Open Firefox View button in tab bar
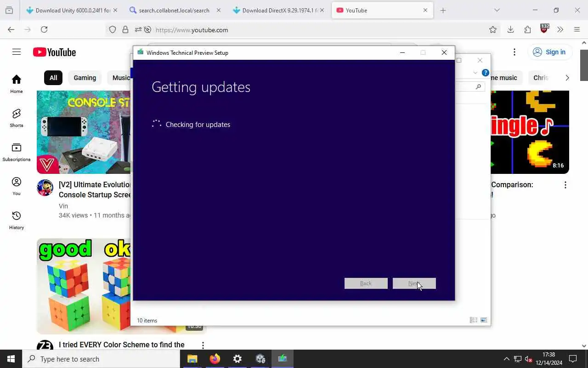 pyautogui.click(x=9, y=10)
